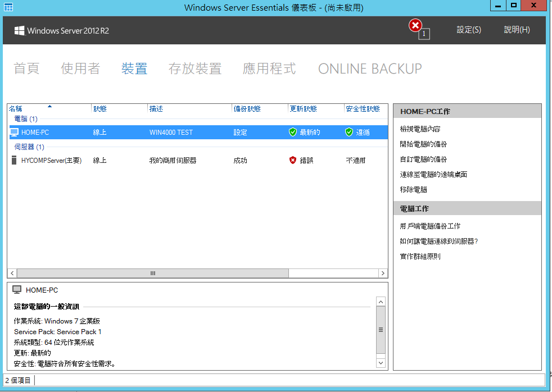Switch to the 使用者 tab
This screenshot has width=552, height=392.
click(80, 69)
